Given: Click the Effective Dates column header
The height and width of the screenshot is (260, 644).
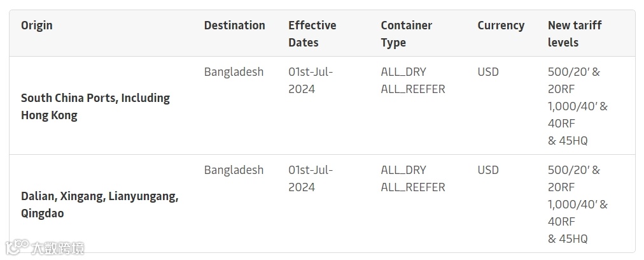Looking at the screenshot, I should point(312,34).
